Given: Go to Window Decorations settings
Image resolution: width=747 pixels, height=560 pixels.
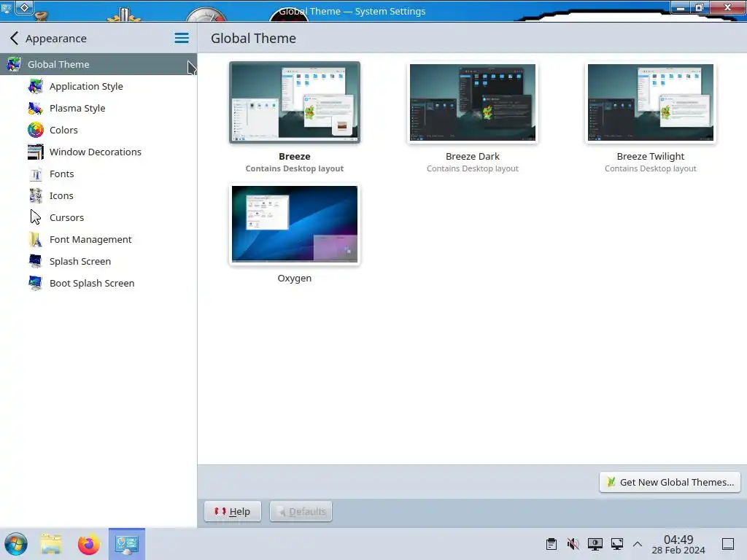Looking at the screenshot, I should (x=98, y=152).
